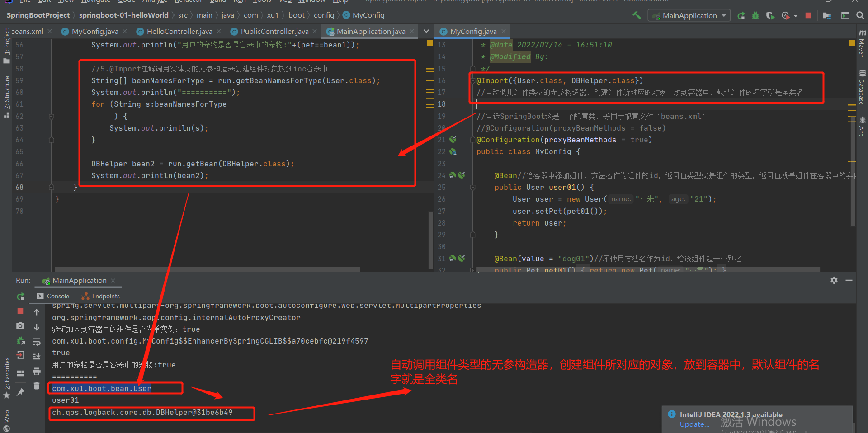868x433 pixels.
Task: Click springboot-01-helloWorld breadcrumb
Action: (123, 15)
